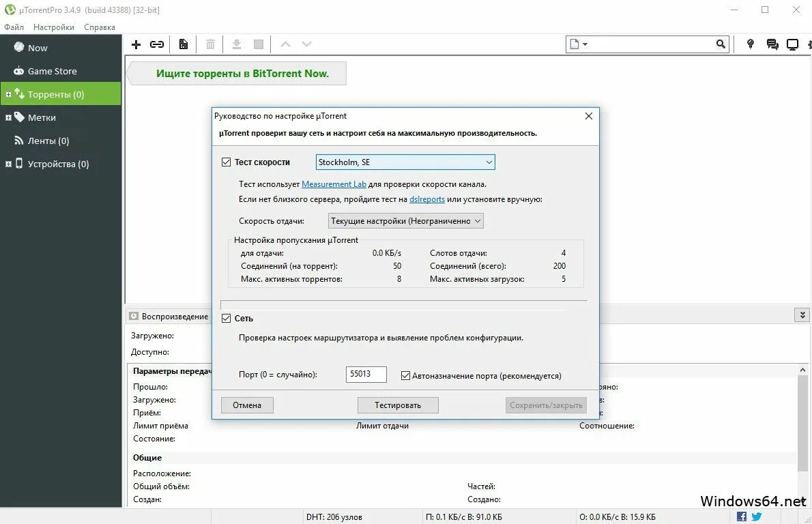Click the Facebook icon in status bar
The image size is (812, 524).
742,516
